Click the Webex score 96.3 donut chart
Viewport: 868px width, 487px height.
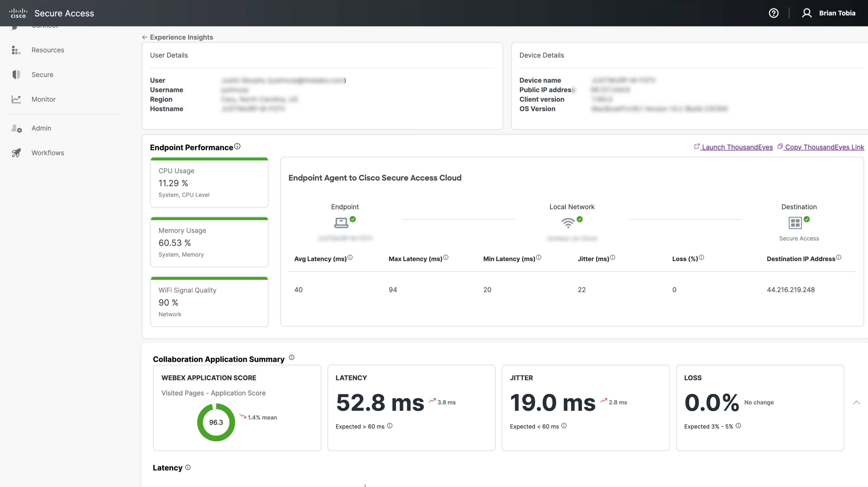coord(216,422)
